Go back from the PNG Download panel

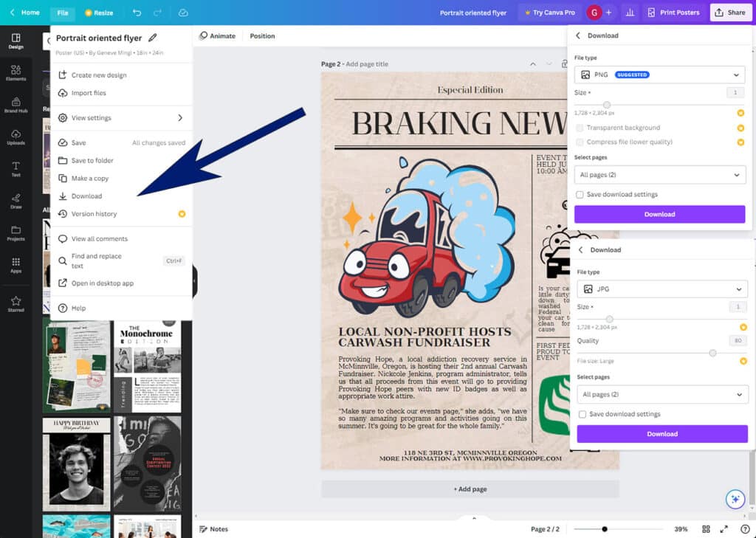[578, 35]
